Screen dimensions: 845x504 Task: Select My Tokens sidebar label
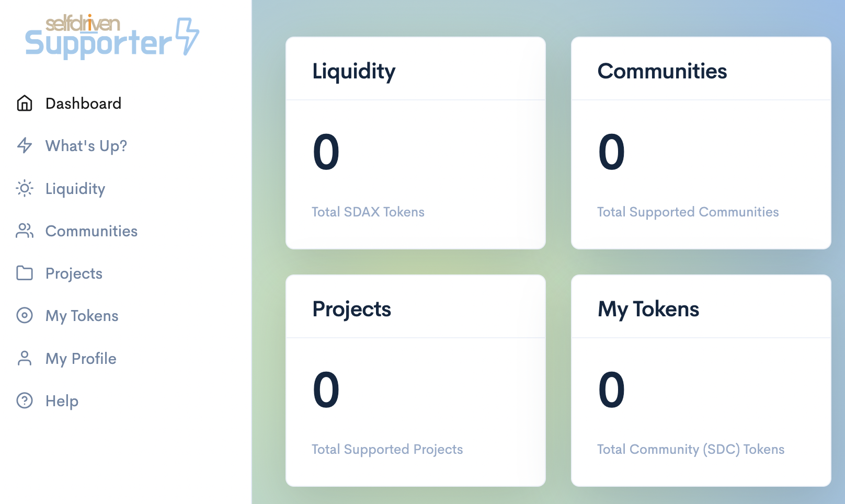(x=82, y=316)
